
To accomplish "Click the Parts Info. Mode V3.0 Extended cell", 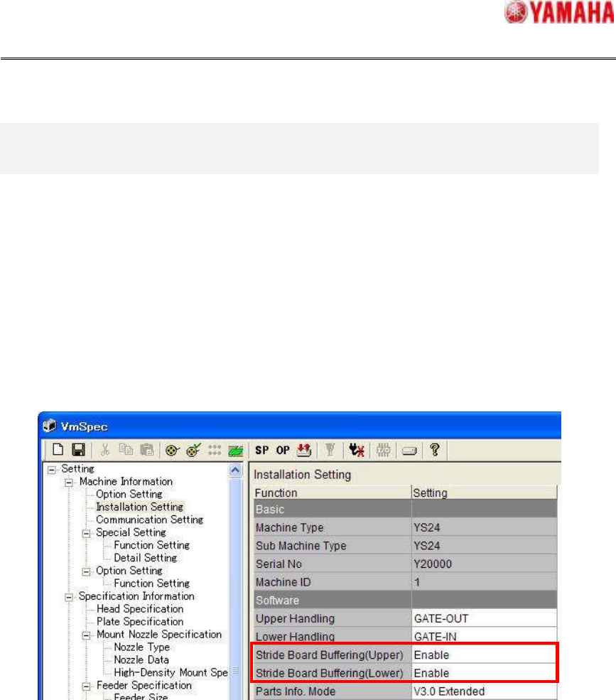I will pos(485,691).
